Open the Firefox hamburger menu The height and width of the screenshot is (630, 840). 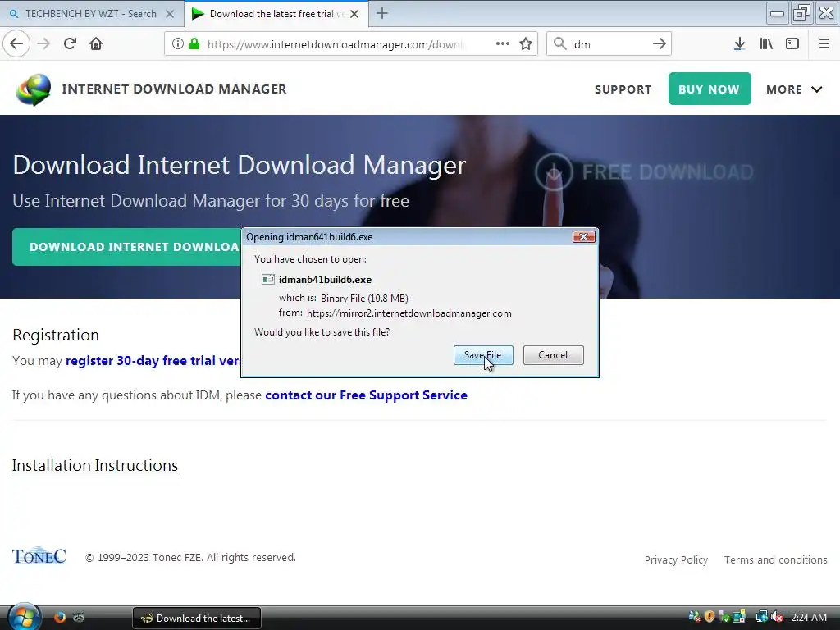pyautogui.click(x=824, y=44)
